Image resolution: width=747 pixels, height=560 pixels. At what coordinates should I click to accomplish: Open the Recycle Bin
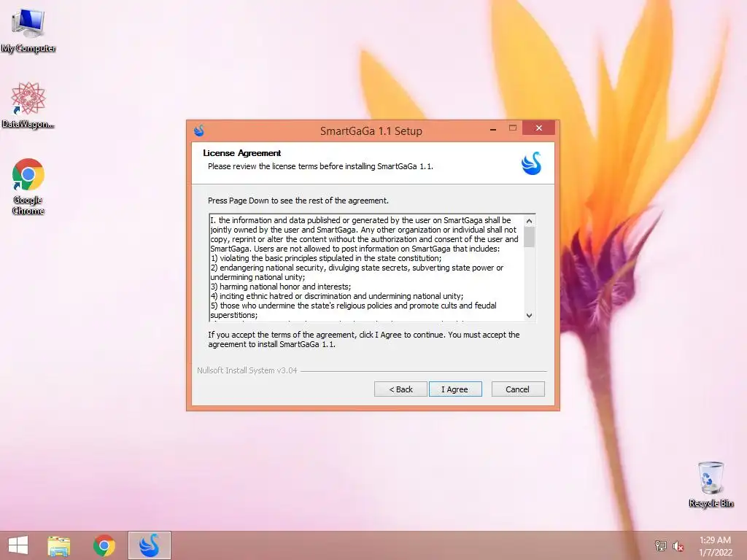pyautogui.click(x=711, y=484)
